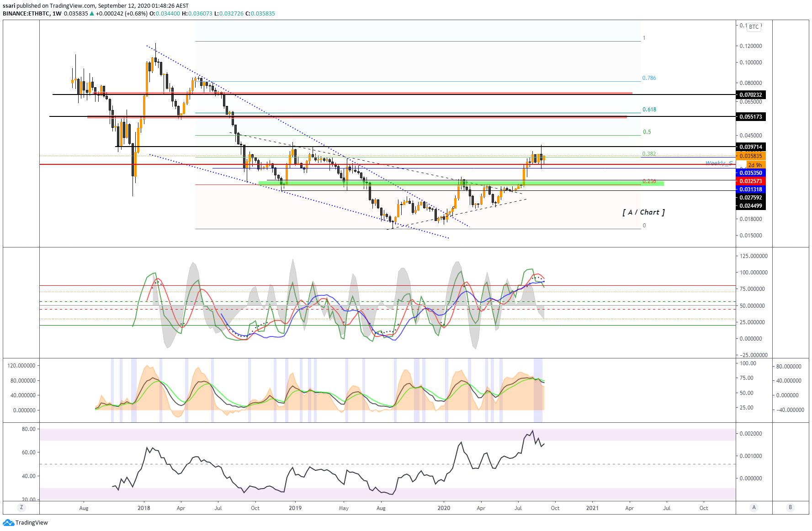Image resolution: width=812 pixels, height=531 pixels.
Task: Select the red horizontal support line
Action: (x=387, y=164)
